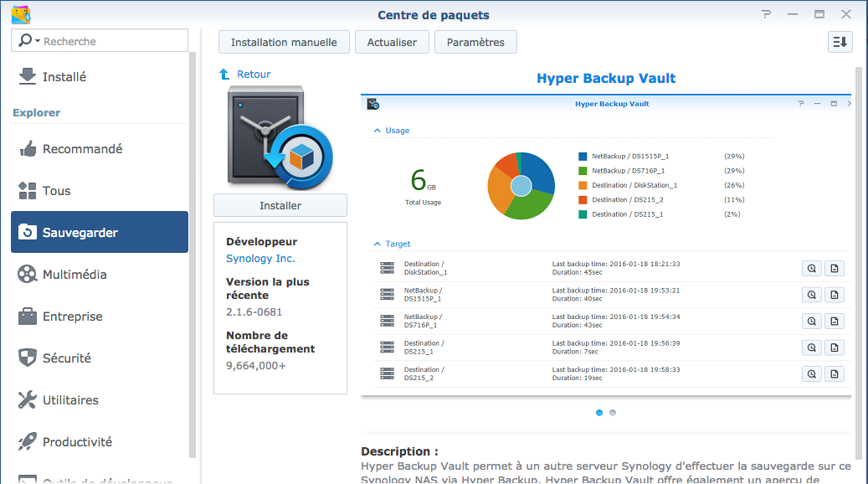Click the Recommandé thumbs-up icon

tap(28, 148)
